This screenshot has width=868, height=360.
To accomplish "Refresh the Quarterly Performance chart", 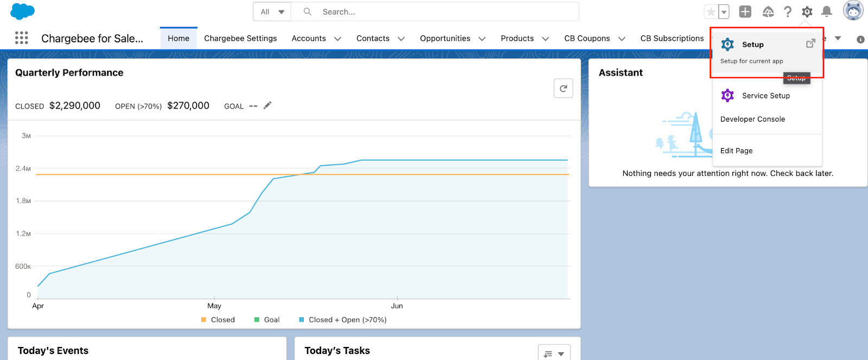I will pyautogui.click(x=563, y=89).
